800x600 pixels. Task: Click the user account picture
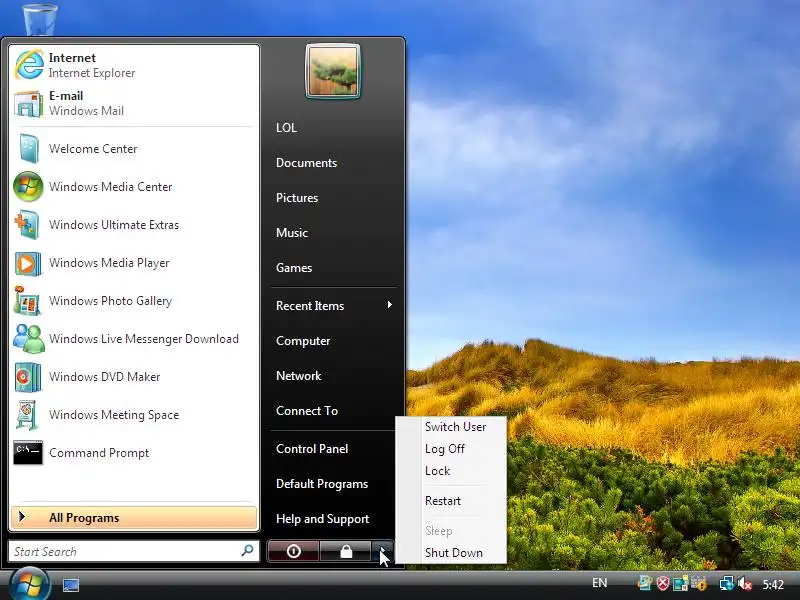pyautogui.click(x=333, y=71)
